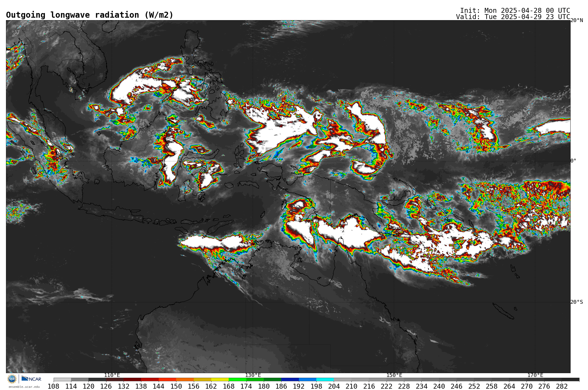Viewport: 588px width, 390px height.
Task: Click the colorbar value 180
Action: pos(264,386)
